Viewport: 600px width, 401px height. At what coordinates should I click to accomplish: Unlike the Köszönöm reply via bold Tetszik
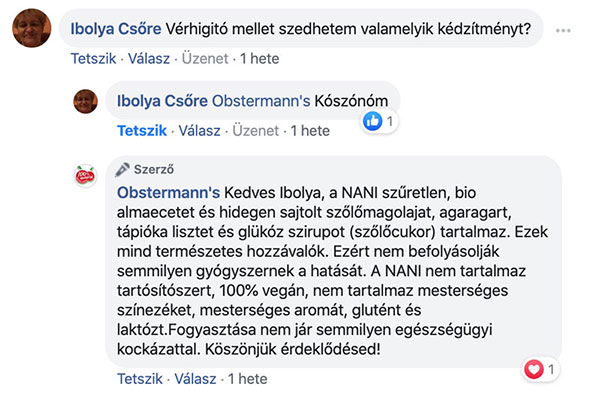[x=141, y=130]
